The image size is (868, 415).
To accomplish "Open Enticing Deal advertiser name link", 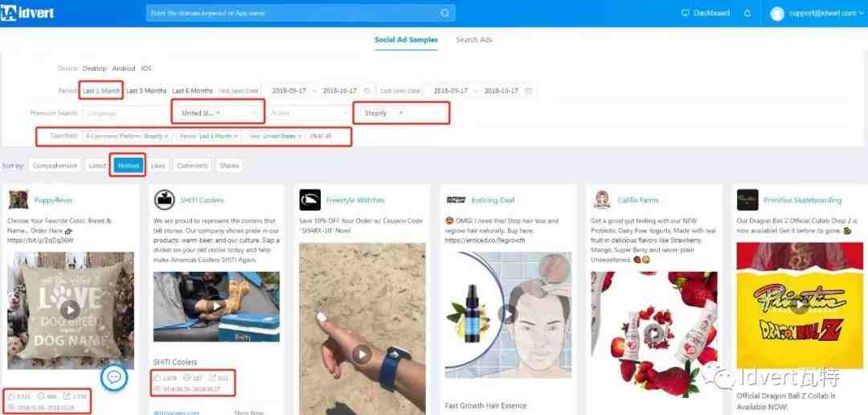I will point(493,200).
